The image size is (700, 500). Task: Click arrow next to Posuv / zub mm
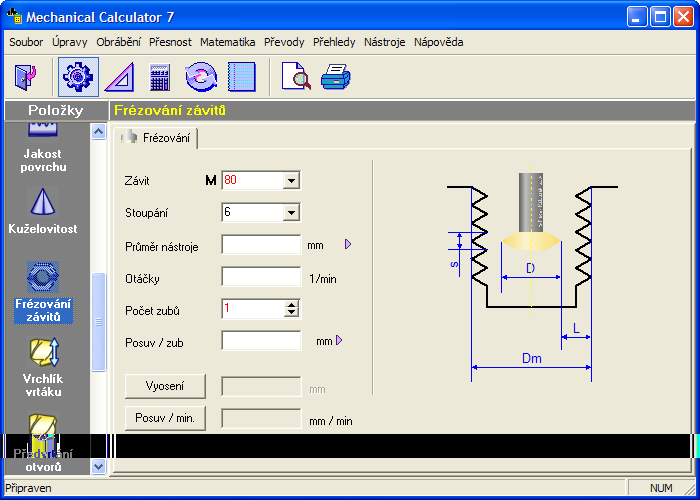[339, 340]
